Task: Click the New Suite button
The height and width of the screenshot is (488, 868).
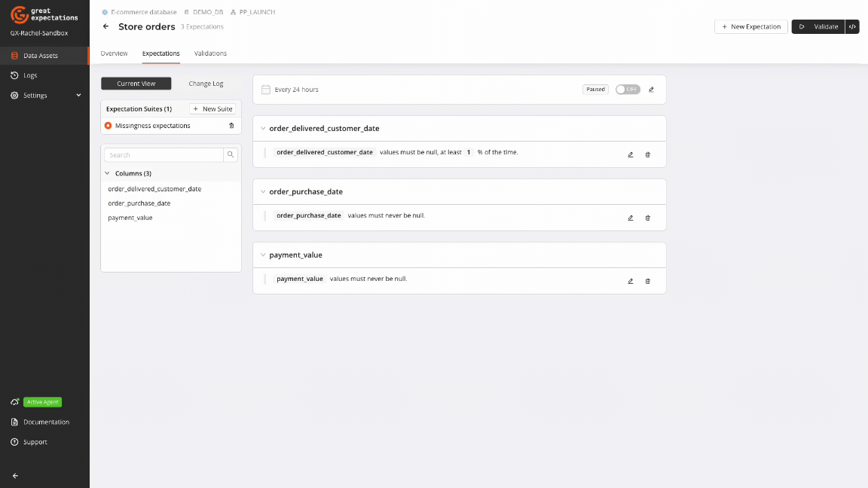Action: 212,108
